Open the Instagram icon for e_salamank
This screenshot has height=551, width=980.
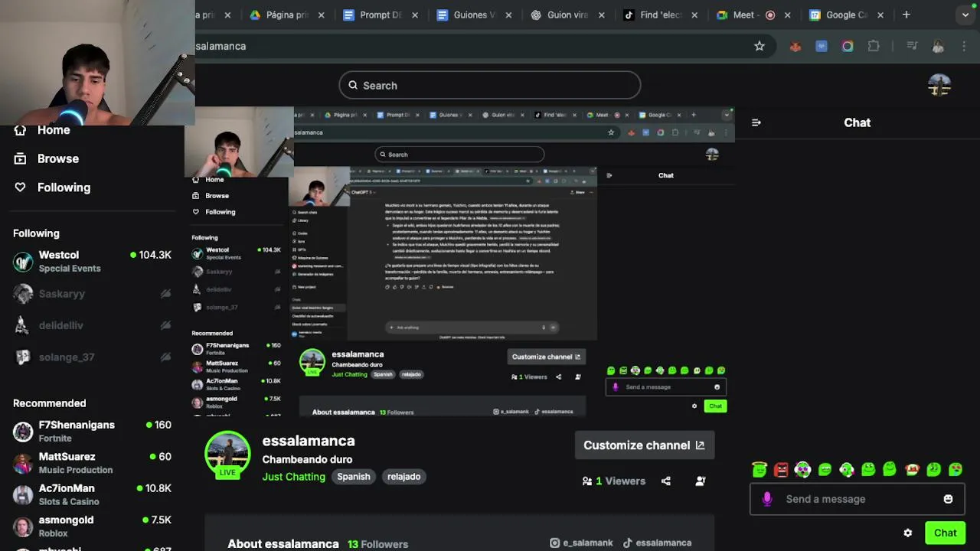click(x=555, y=543)
